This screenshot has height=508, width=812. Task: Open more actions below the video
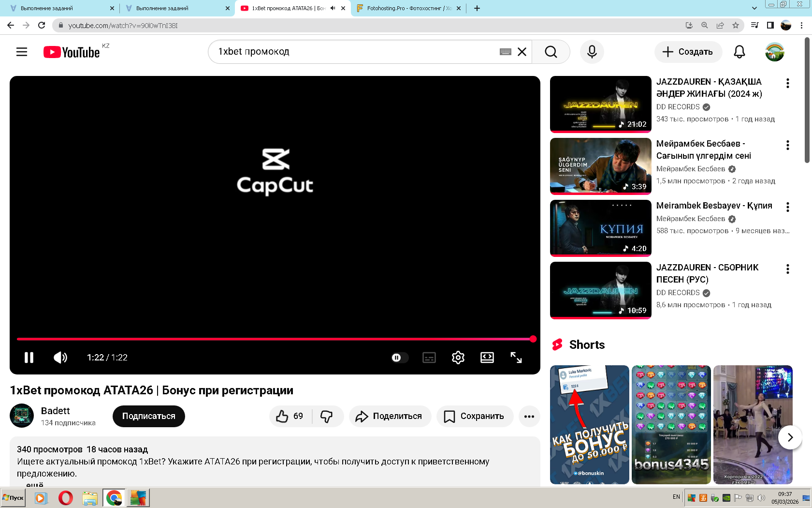[529, 416]
